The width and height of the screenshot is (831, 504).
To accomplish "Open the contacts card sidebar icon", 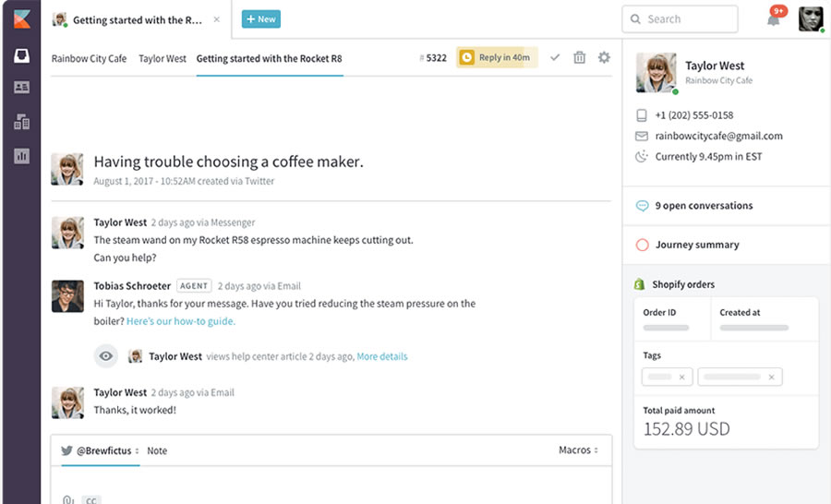I will pos(21,88).
